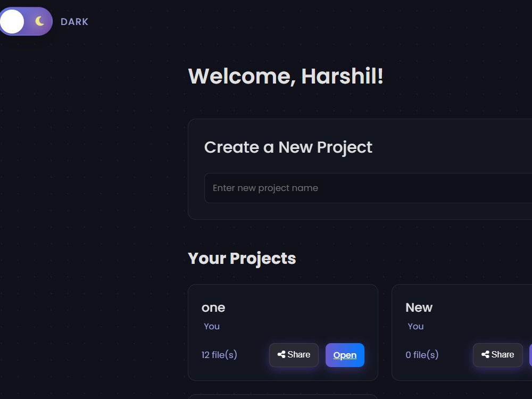532x399 pixels.
Task: Click the 12 file(s) count
Action: (x=219, y=355)
